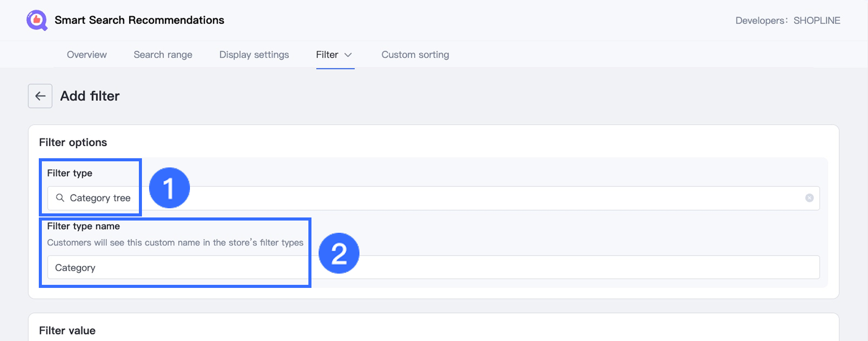Screen dimensions: 868x341
Task: Select the Filter tab label
Action: click(327, 55)
